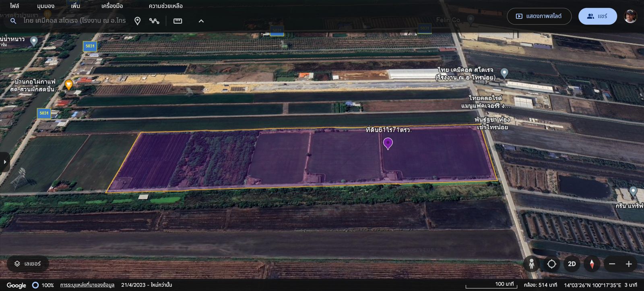
Task: Open the data attribution link
Action: tap(87, 285)
